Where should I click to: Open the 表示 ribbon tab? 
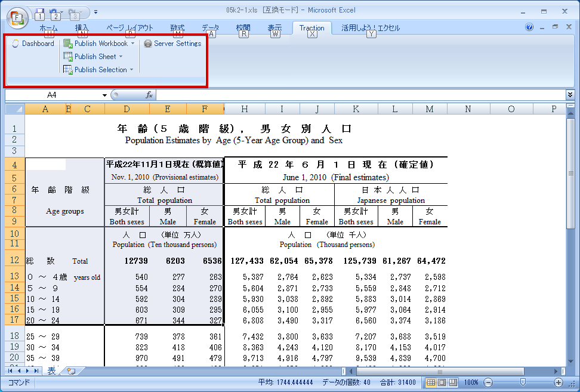[x=274, y=27]
